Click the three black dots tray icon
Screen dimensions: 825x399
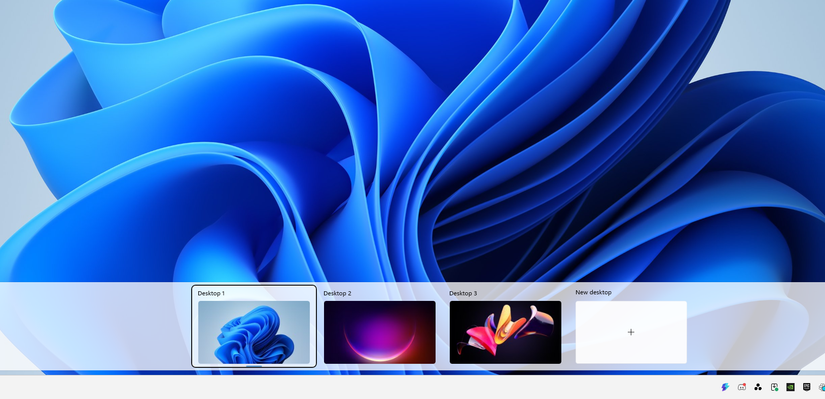758,387
